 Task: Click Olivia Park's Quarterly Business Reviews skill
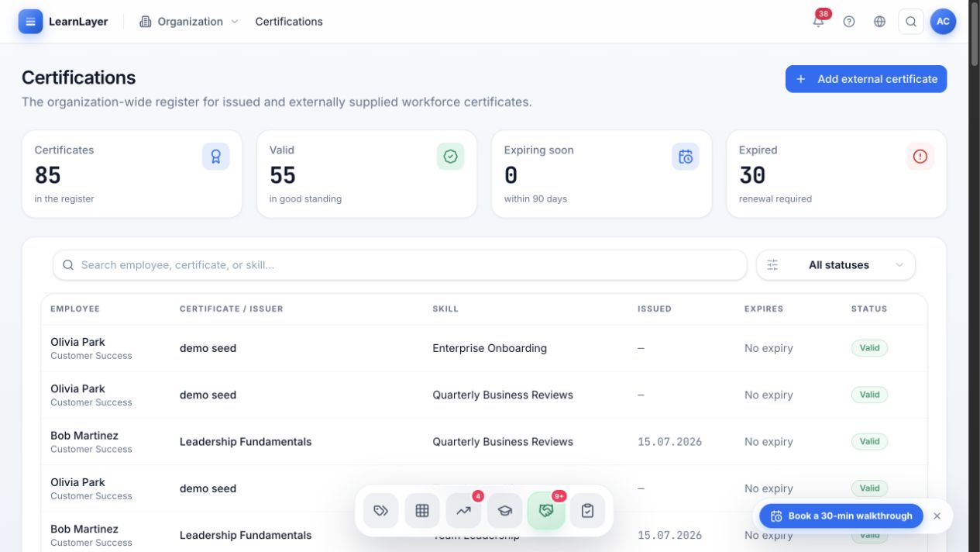click(x=503, y=395)
